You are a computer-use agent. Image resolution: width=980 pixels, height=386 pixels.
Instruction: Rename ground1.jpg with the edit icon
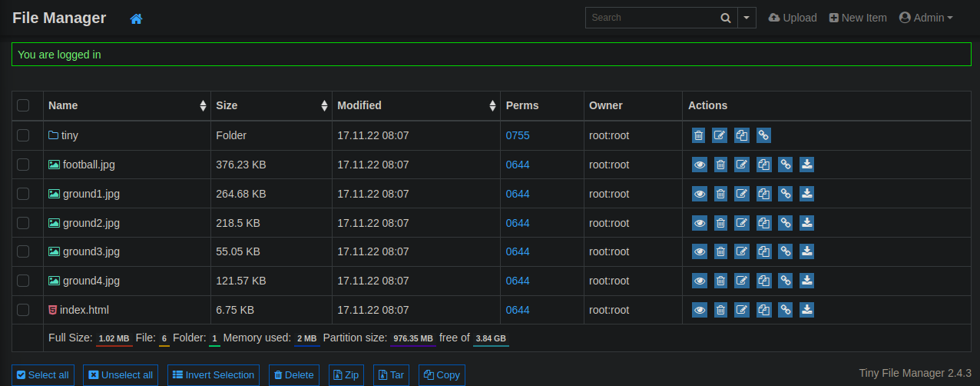[x=742, y=194]
